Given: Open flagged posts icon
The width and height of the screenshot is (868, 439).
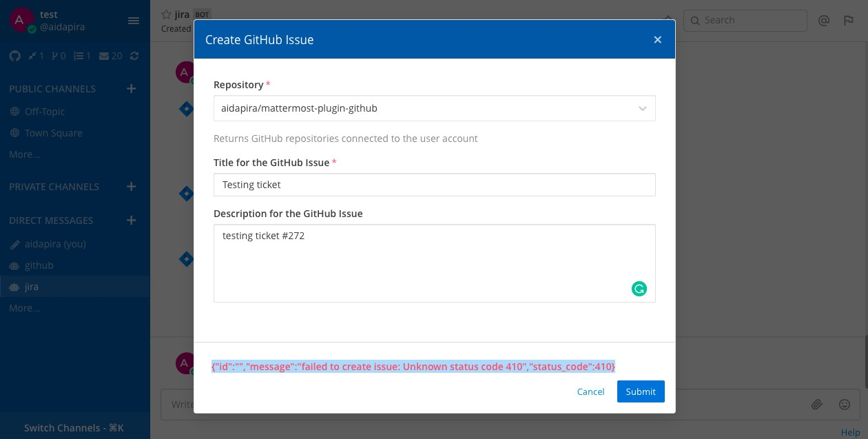Looking at the screenshot, I should (849, 21).
